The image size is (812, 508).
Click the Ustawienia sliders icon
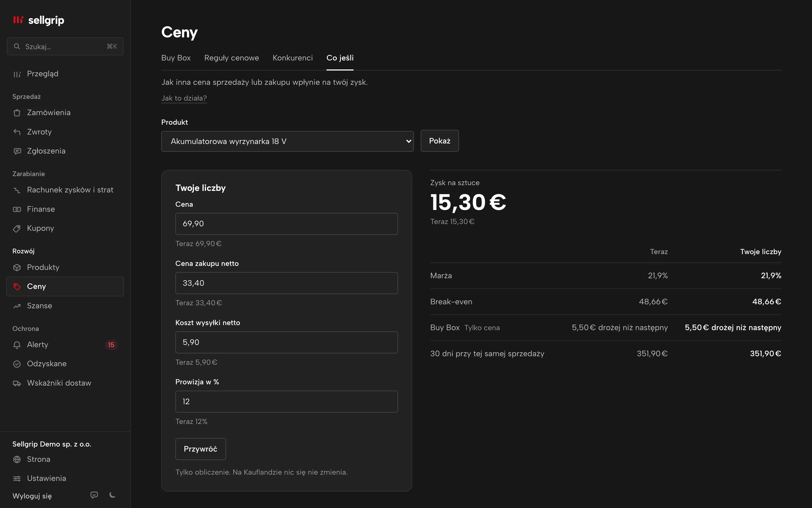[x=17, y=478]
